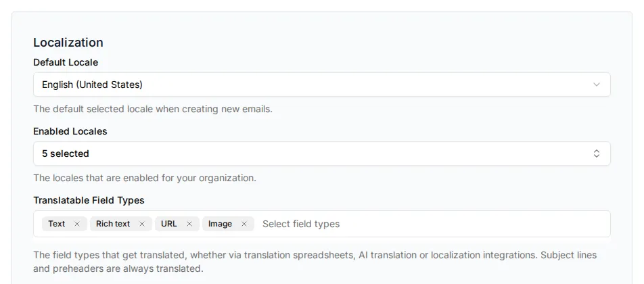Image resolution: width=644 pixels, height=284 pixels.
Task: Remove the Image field type tag
Action: pos(244,224)
